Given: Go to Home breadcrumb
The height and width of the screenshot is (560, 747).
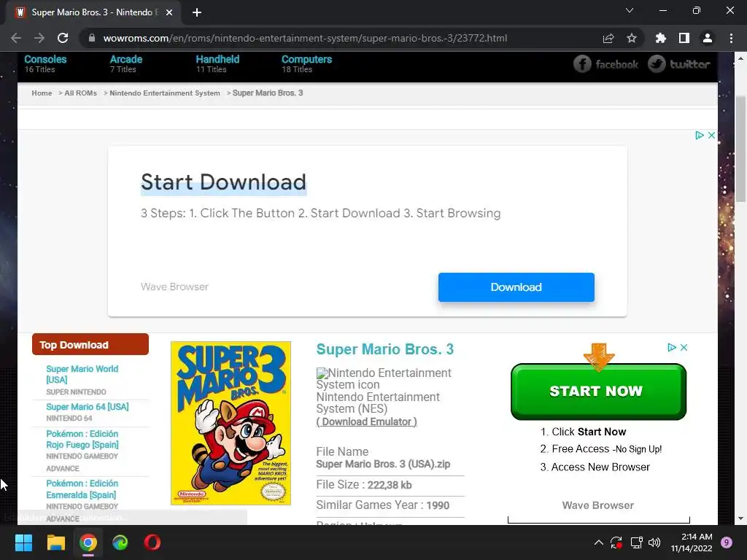Looking at the screenshot, I should (42, 93).
